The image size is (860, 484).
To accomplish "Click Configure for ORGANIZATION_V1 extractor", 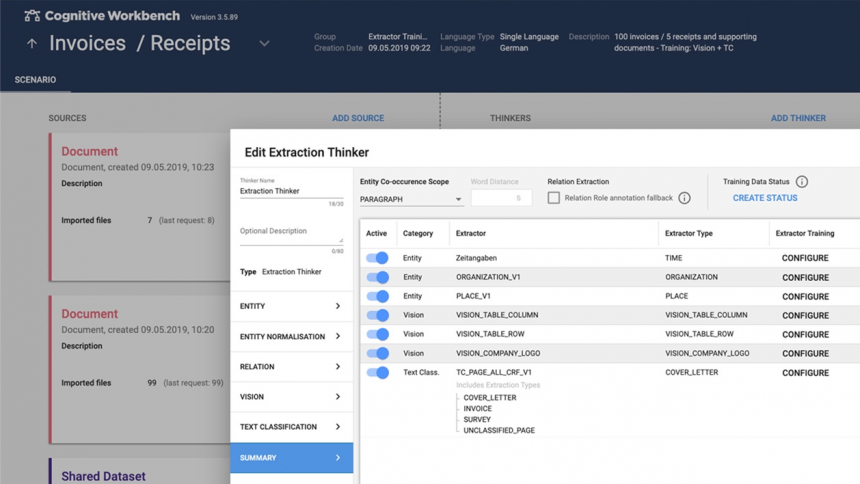I will click(x=805, y=277).
